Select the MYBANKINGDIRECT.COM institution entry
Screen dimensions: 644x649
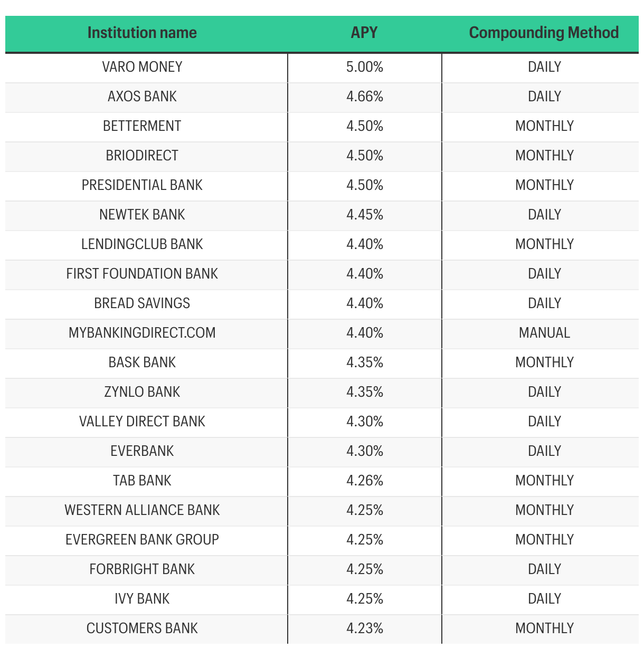tap(142, 333)
